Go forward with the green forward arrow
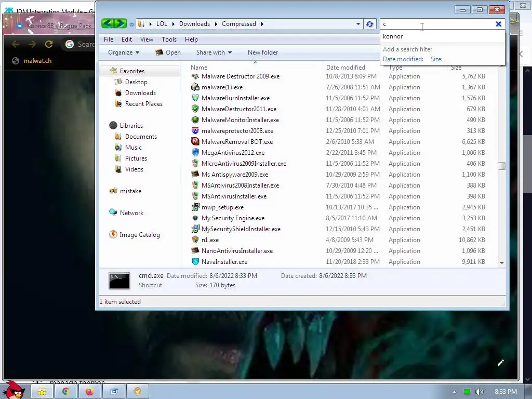532x399 pixels. pyautogui.click(x=121, y=23)
